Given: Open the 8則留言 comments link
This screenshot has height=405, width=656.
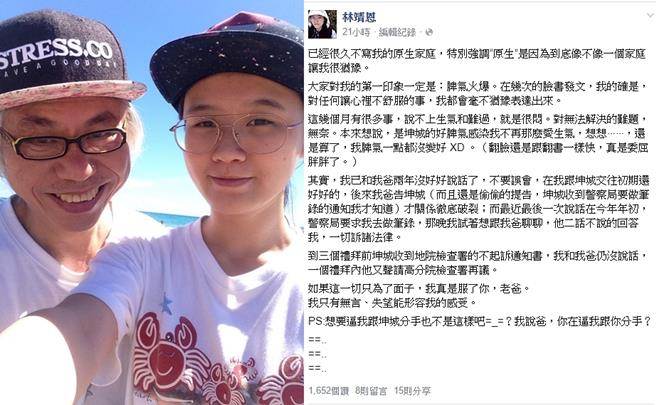Looking at the screenshot, I should [371, 391].
